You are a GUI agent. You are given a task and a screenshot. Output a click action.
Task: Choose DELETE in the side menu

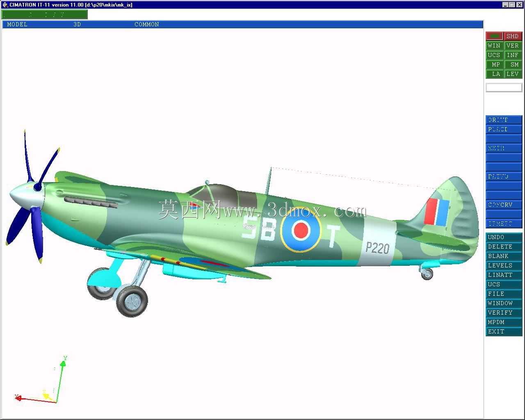pyautogui.click(x=504, y=247)
